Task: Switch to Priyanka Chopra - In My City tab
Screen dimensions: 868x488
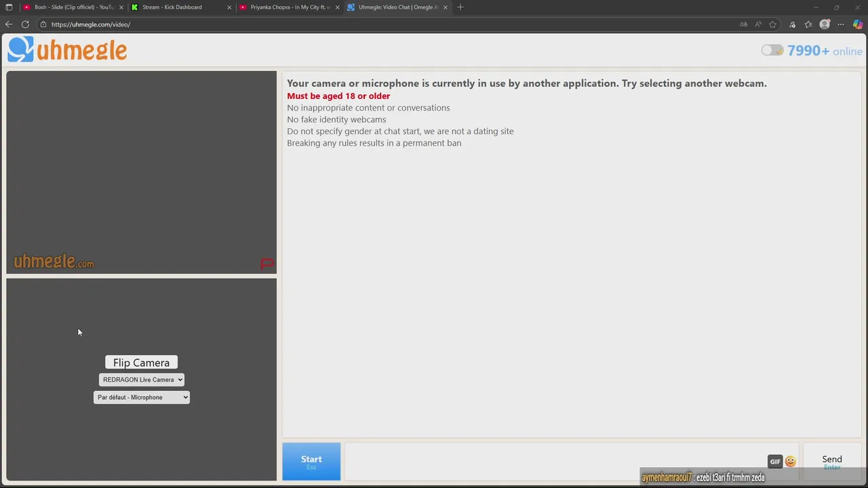Action: (289, 7)
